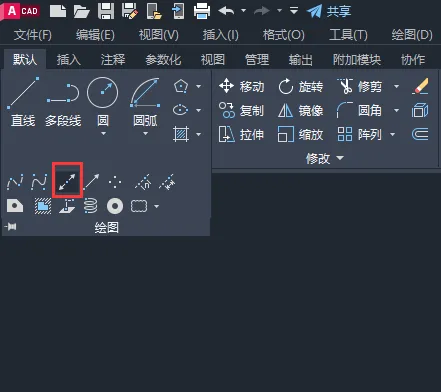441x392 pixels.
Task: Open redo history dropdown arrow
Action: click(x=279, y=11)
